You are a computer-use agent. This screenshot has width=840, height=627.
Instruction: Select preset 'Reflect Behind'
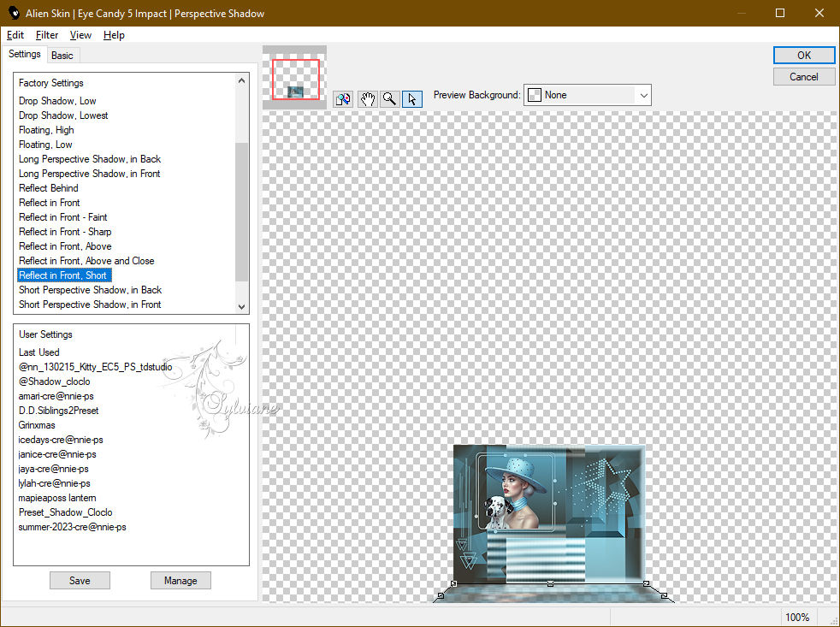pyautogui.click(x=48, y=187)
